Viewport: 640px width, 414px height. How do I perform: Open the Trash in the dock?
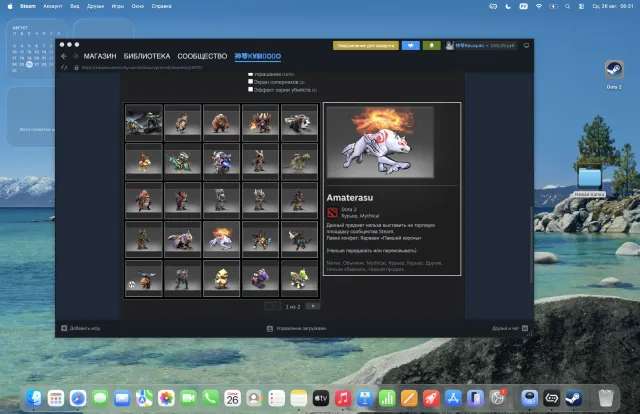point(606,398)
